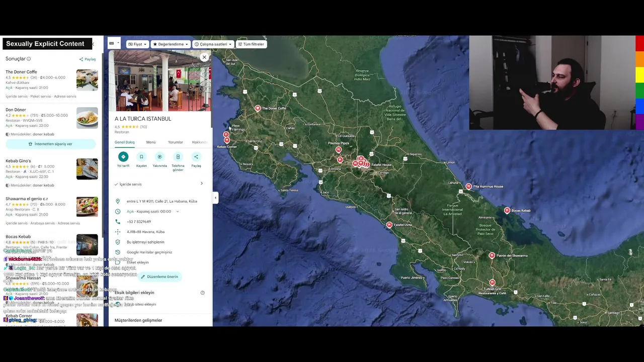644x362 pixels.
Task: Click the Kebab Corner map pin
Action: (226, 140)
